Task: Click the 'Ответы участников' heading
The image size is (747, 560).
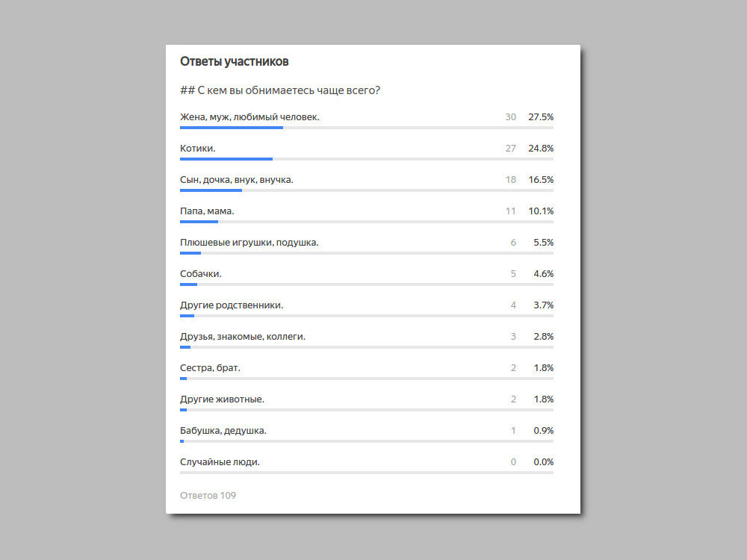Action: 234,62
